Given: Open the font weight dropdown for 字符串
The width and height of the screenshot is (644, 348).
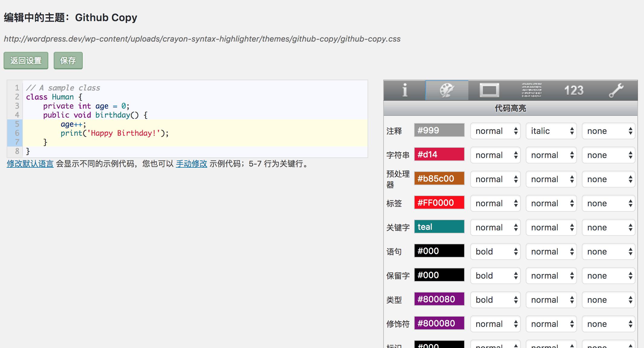Looking at the screenshot, I should tap(495, 155).
